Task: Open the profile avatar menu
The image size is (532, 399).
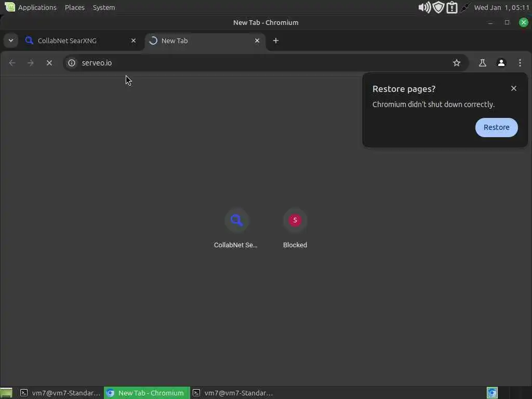Action: point(501,63)
